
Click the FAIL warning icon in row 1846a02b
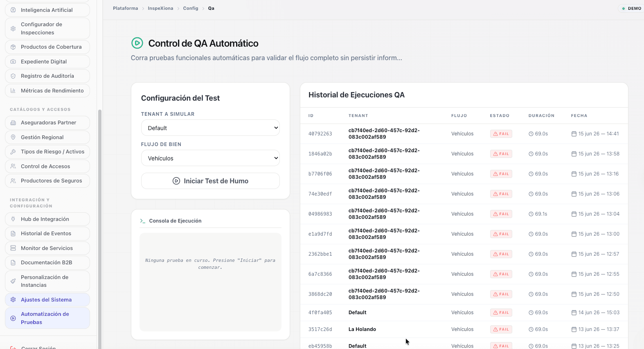pyautogui.click(x=495, y=154)
